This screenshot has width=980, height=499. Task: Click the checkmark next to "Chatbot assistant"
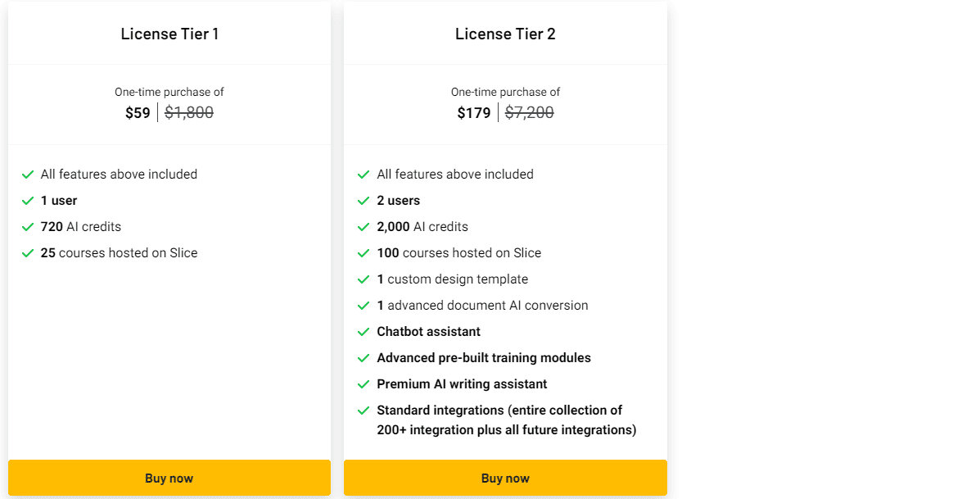[364, 331]
